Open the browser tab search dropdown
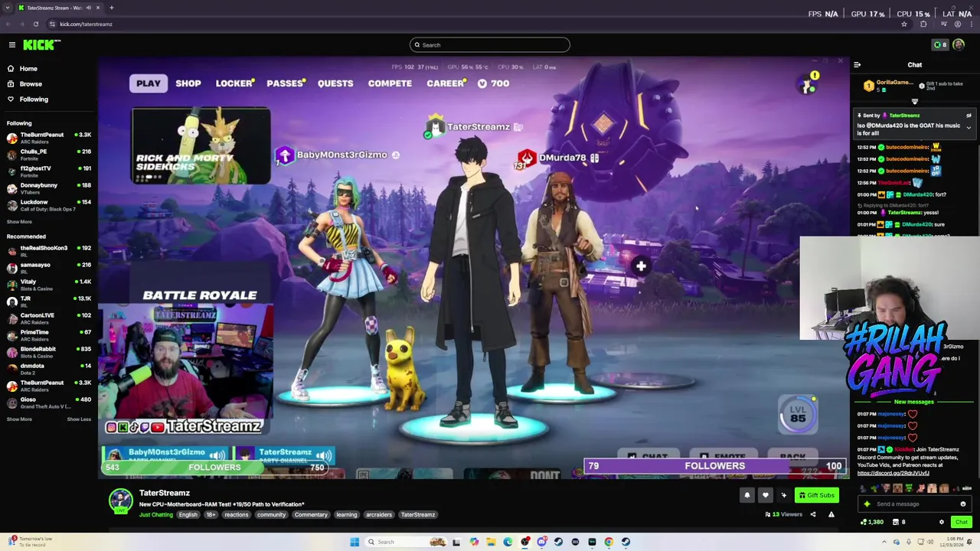The width and height of the screenshot is (980, 551). pos(7,8)
